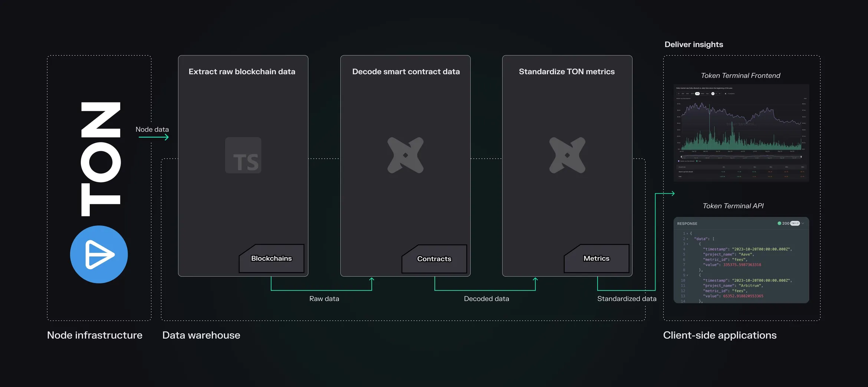Collapse the fold arrow on line 3

click(687, 244)
